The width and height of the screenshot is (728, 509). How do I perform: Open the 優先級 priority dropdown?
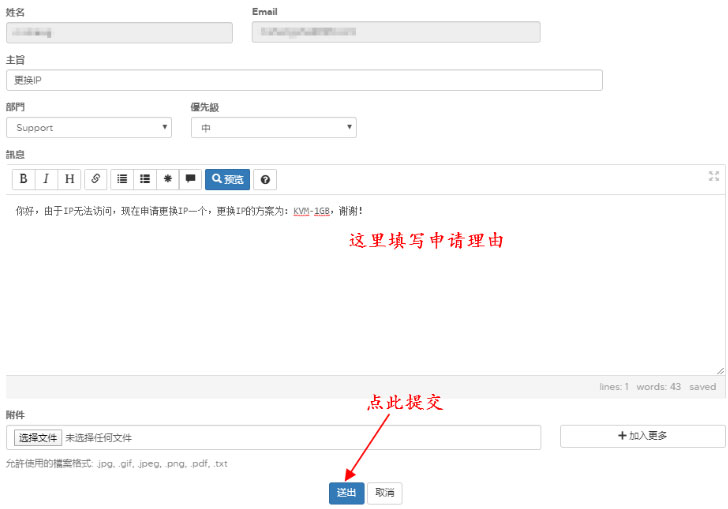tap(273, 128)
